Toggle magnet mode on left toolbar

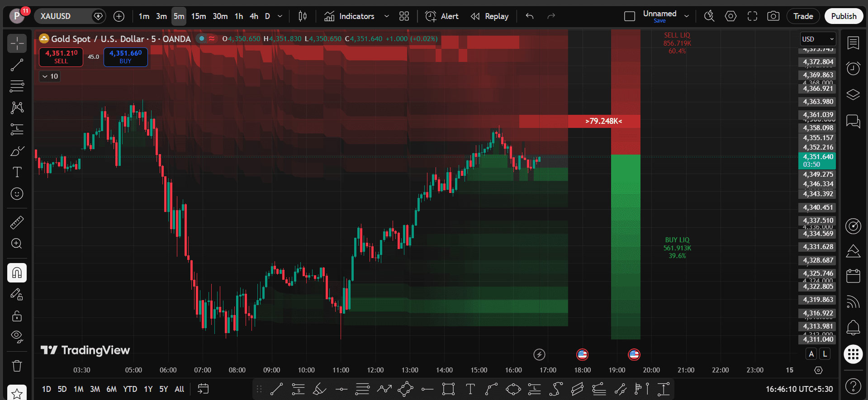(17, 273)
